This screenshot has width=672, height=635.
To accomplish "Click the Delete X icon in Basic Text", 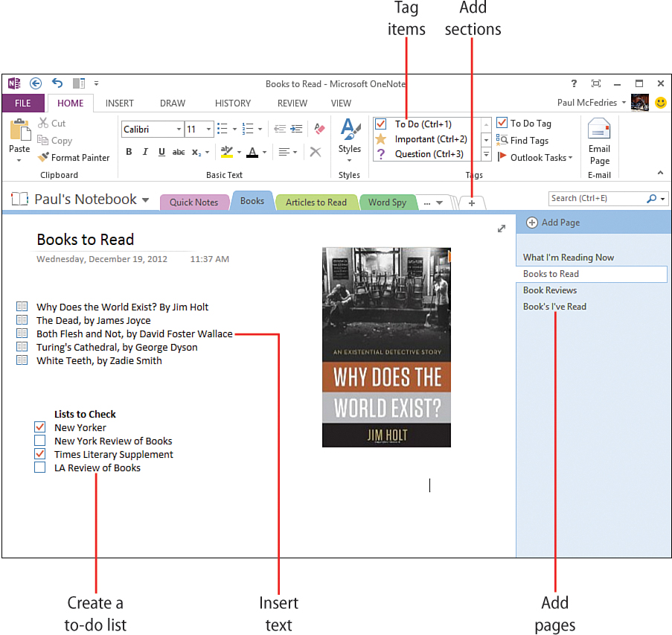I will 316,152.
